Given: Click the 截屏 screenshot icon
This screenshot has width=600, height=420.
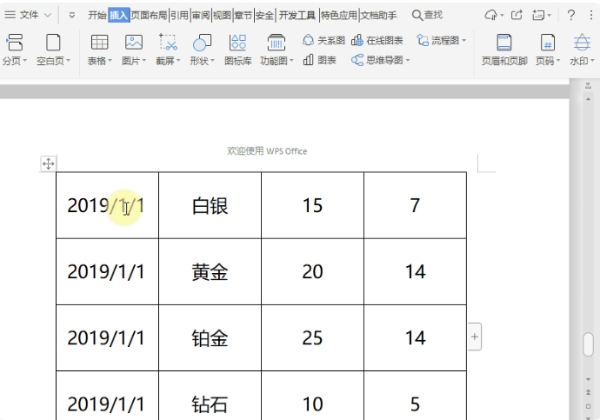Looking at the screenshot, I should (x=168, y=42).
